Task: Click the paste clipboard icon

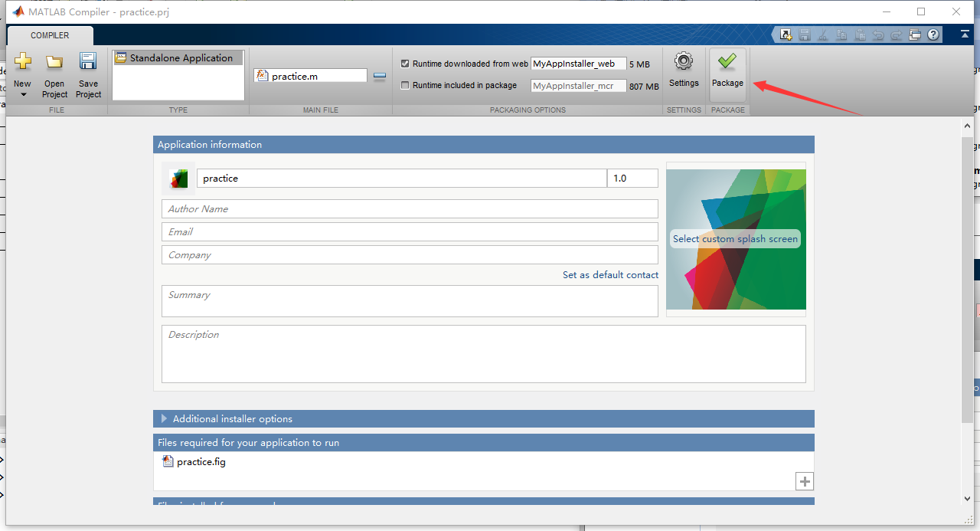Action: point(860,34)
